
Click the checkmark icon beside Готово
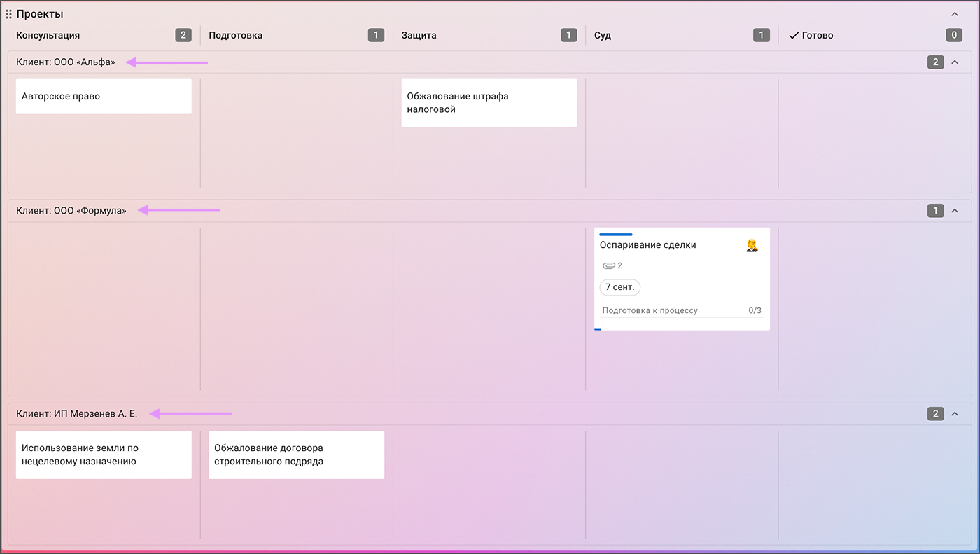(794, 35)
